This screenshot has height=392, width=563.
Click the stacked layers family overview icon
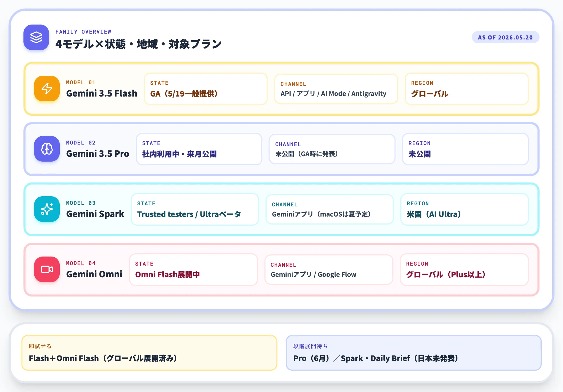click(36, 37)
